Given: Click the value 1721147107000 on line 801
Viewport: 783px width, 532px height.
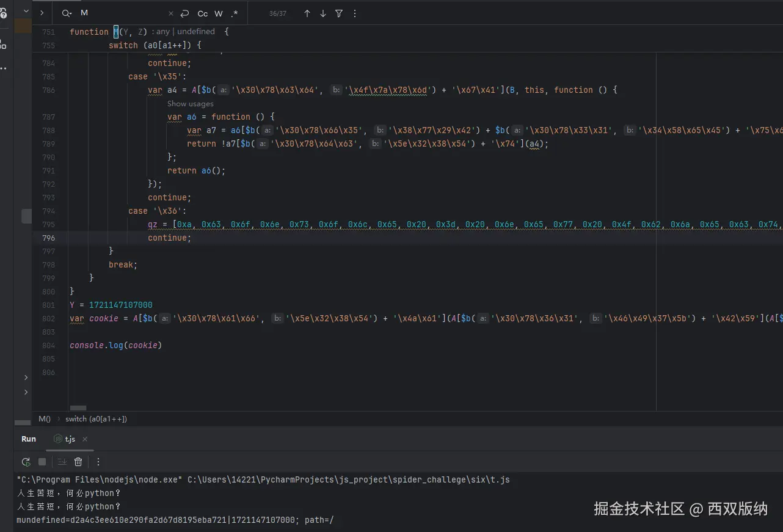Looking at the screenshot, I should [121, 305].
